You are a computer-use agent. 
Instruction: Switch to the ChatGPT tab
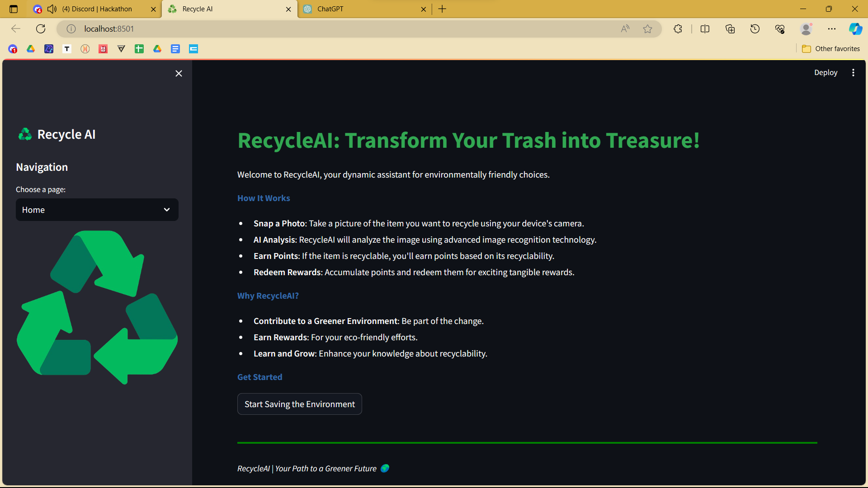(330, 9)
